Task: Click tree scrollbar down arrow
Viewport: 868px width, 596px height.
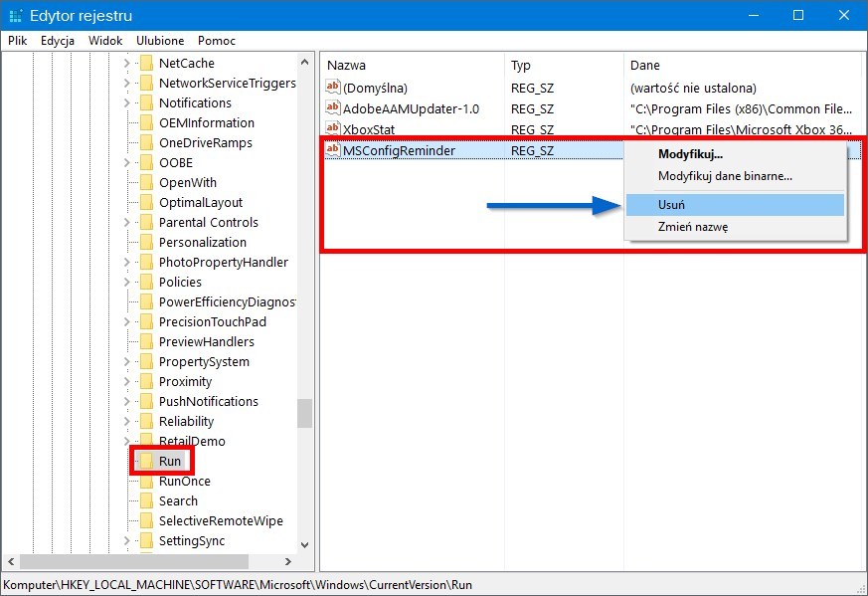Action: 304,545
